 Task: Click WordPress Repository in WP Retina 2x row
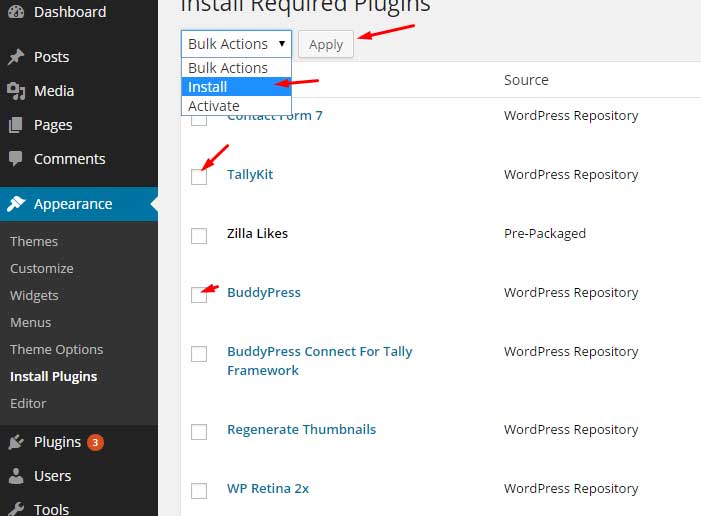(x=571, y=488)
